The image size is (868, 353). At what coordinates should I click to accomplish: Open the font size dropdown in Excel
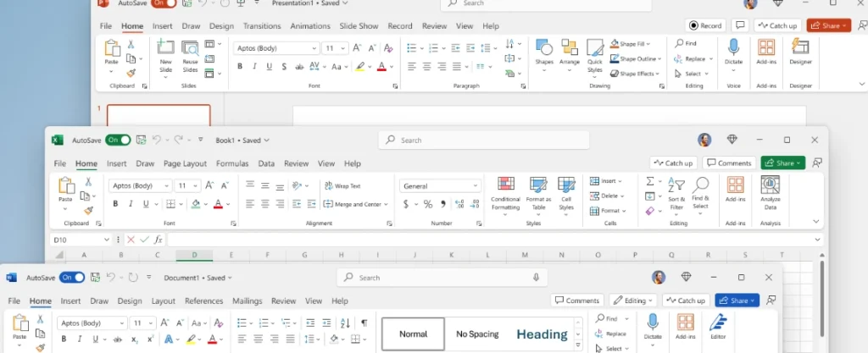(x=198, y=186)
